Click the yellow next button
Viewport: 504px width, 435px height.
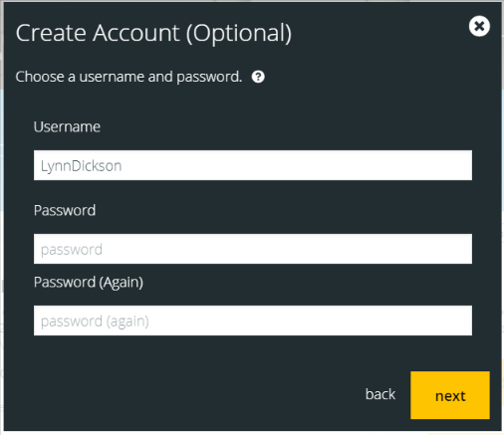pyautogui.click(x=450, y=395)
